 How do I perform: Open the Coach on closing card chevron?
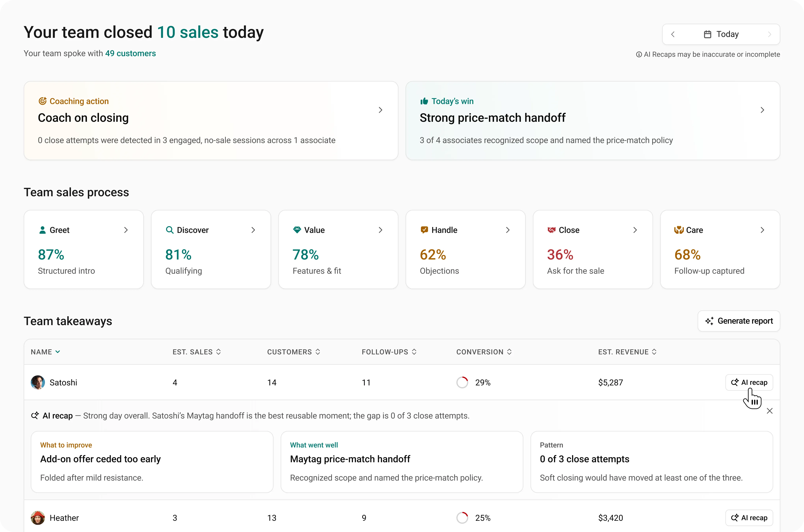[381, 110]
